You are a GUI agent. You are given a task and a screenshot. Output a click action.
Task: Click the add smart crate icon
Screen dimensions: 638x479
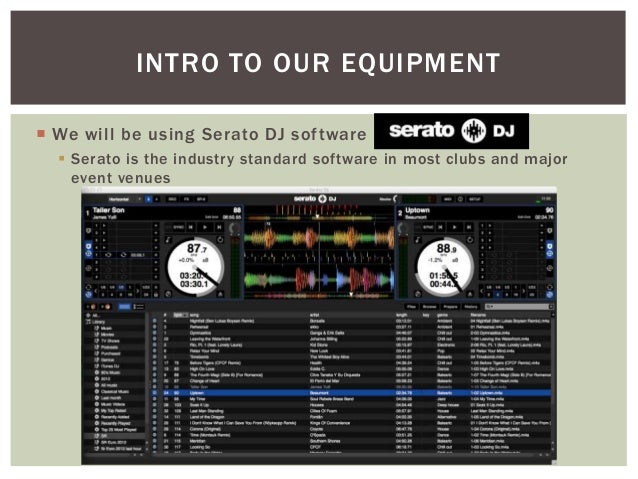coord(105,306)
